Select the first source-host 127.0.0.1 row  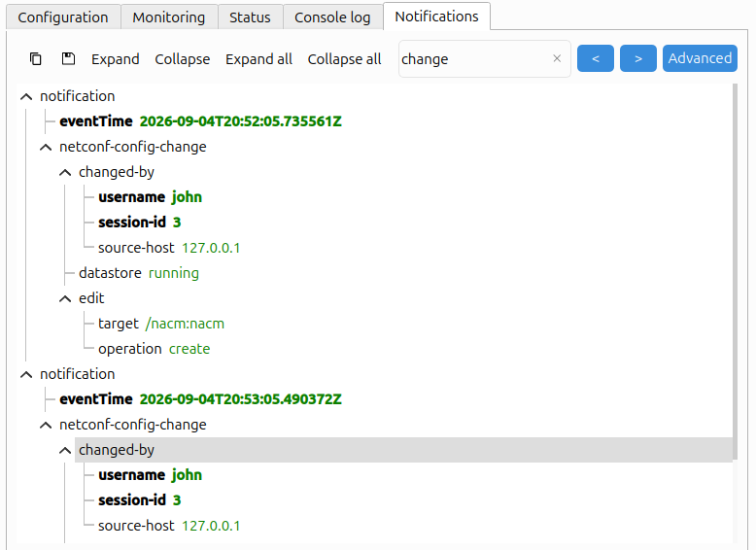pyautogui.click(x=169, y=248)
